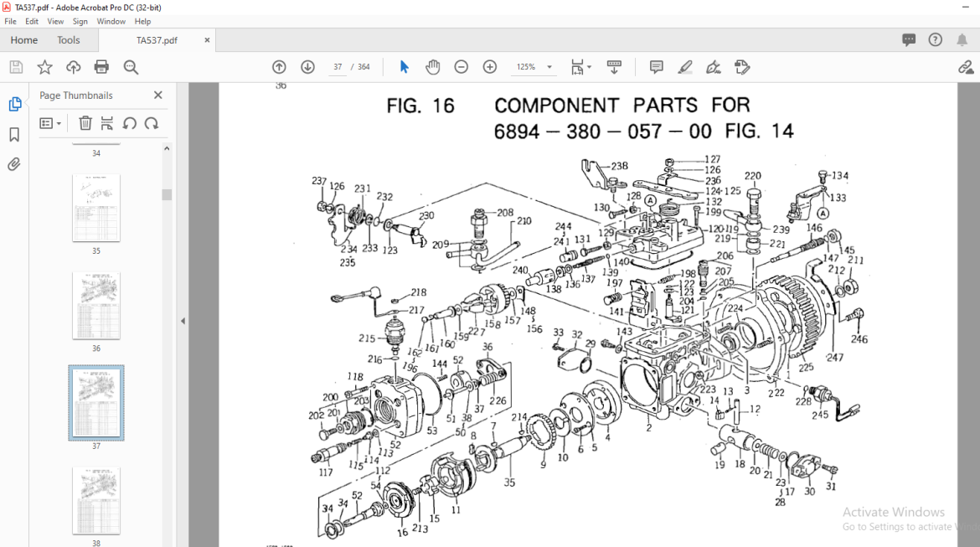
Task: Select the Highlight text pen tool
Action: [x=685, y=67]
